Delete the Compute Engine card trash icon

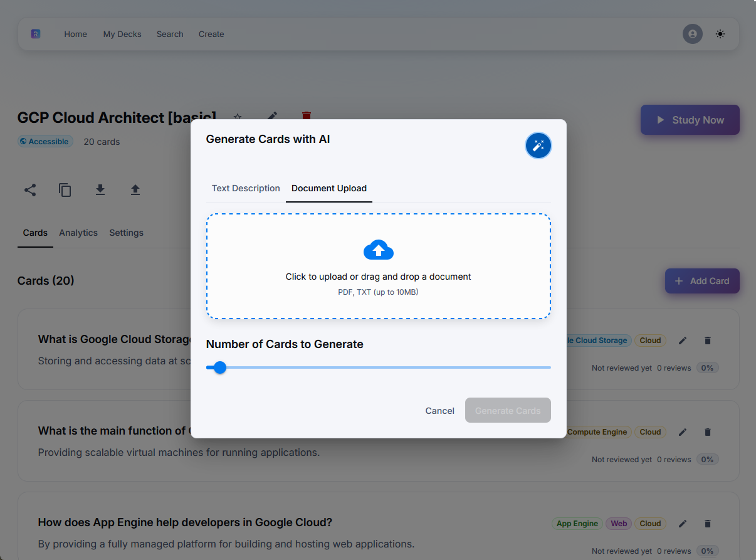click(708, 432)
